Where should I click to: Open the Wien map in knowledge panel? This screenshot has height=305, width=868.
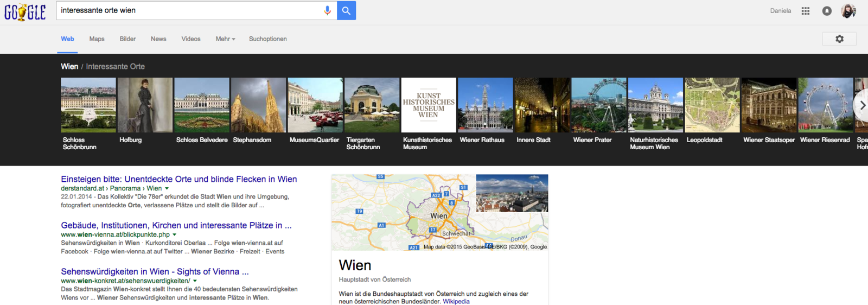coord(404,212)
